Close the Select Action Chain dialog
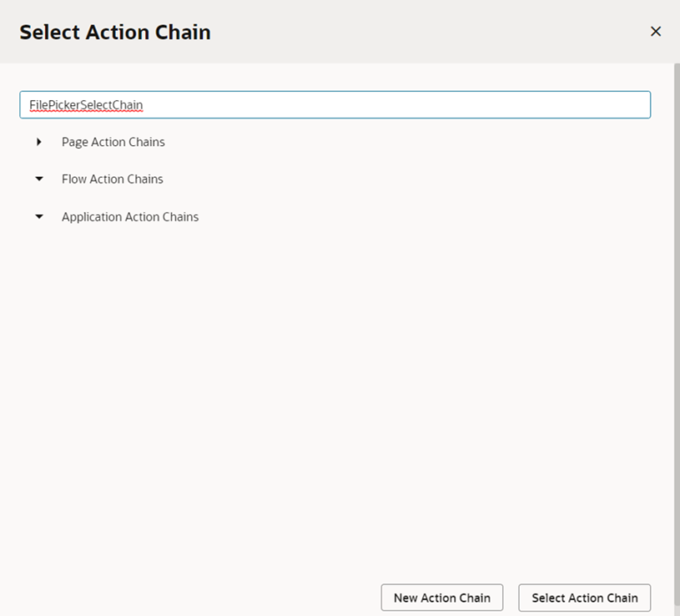Image resolution: width=680 pixels, height=616 pixels. pos(655,32)
